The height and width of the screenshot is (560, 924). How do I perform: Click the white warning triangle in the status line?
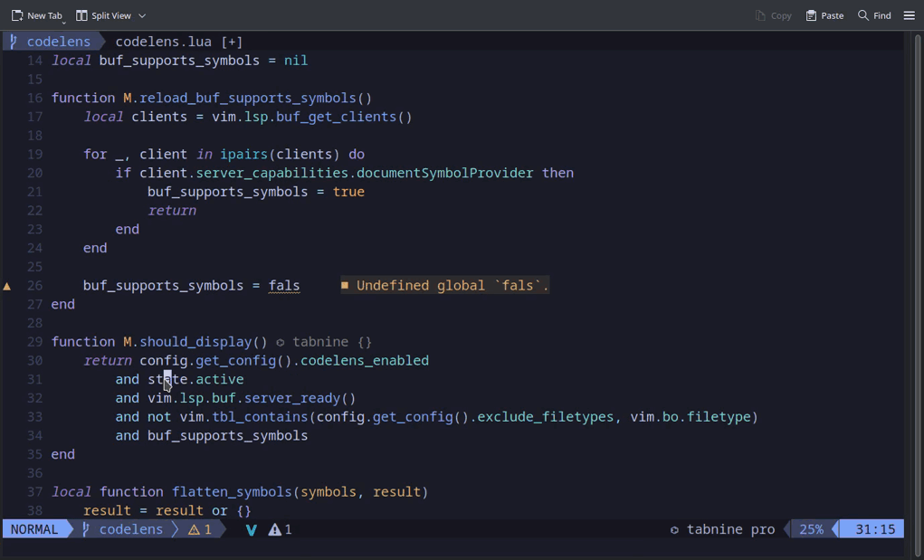click(275, 529)
